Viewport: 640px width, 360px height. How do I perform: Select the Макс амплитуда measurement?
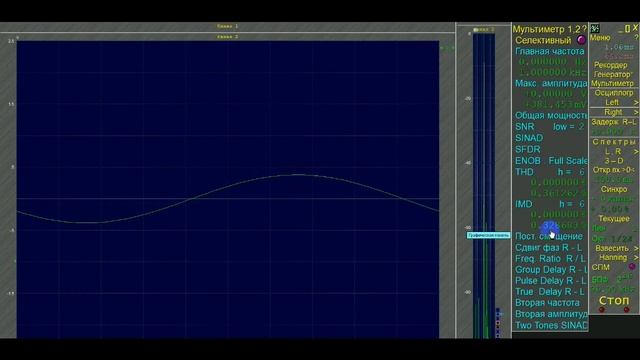click(551, 83)
